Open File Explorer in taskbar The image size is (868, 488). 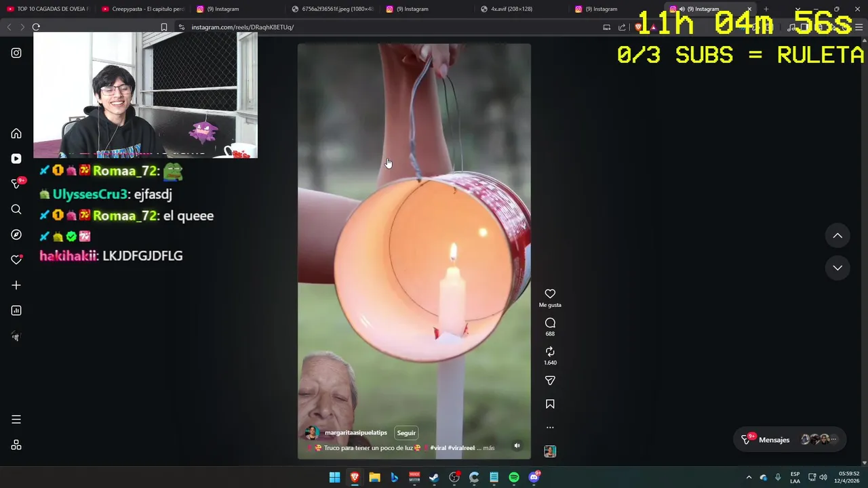374,477
